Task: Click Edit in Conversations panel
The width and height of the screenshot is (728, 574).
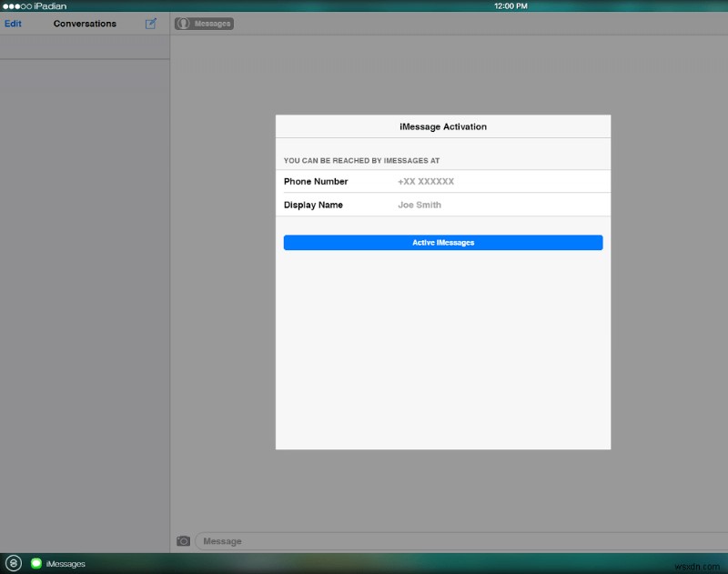Action: click(x=13, y=24)
